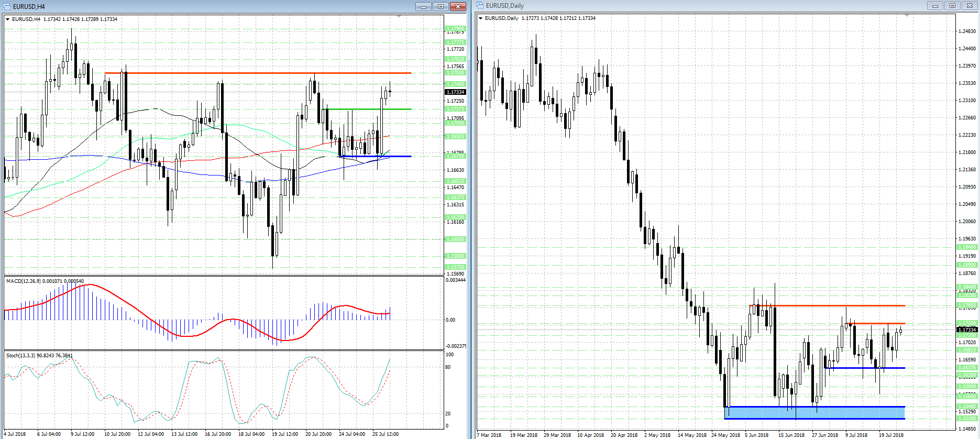Screen dimensions: 980x439
Task: Click the 1.17175 level label on H4 chart
Action: [x=455, y=109]
